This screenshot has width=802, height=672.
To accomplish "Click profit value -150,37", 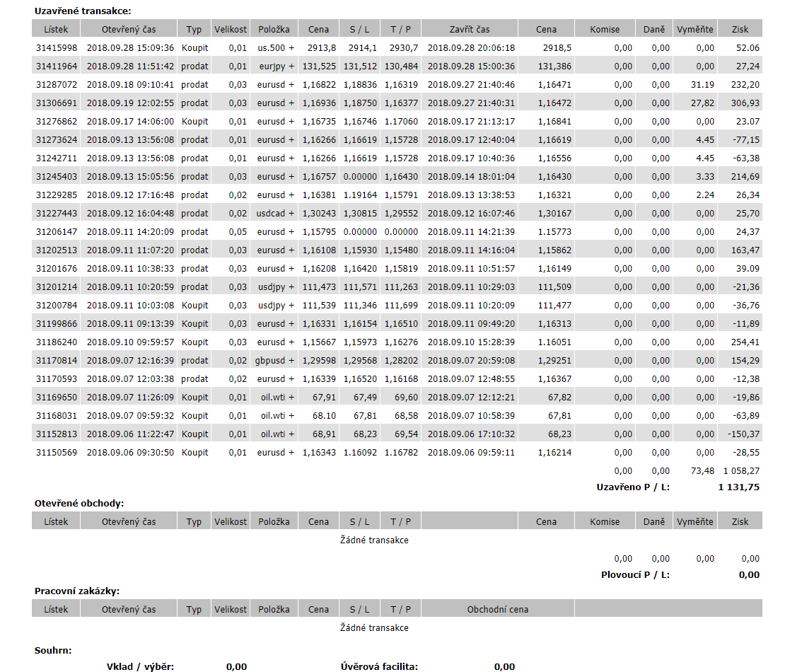I will coord(744,435).
